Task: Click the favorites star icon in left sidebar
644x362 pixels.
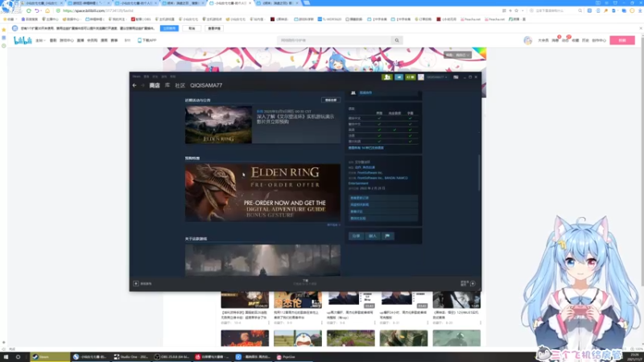Action: pos(4,30)
